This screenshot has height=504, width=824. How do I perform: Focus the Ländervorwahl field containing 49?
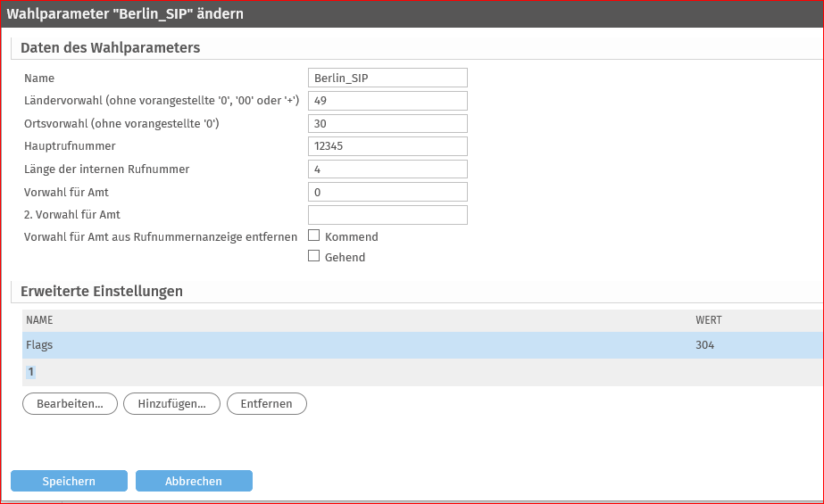point(387,101)
